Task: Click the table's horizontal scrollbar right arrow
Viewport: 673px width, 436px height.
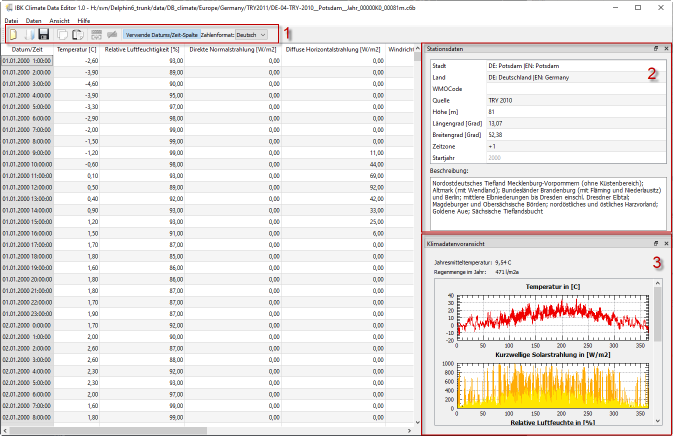Action: pos(409,430)
